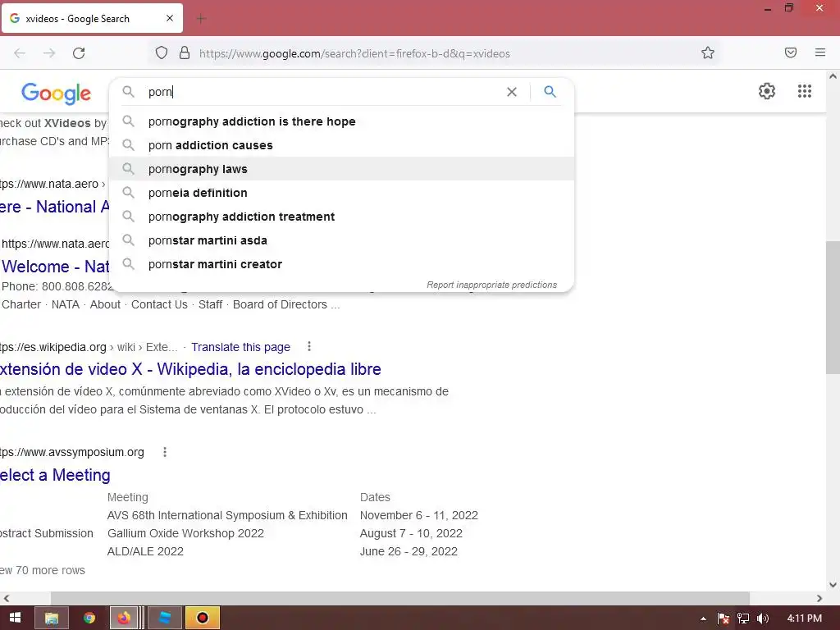Open the recorder app in taskbar
Image resolution: width=840 pixels, height=630 pixels.
click(x=203, y=618)
